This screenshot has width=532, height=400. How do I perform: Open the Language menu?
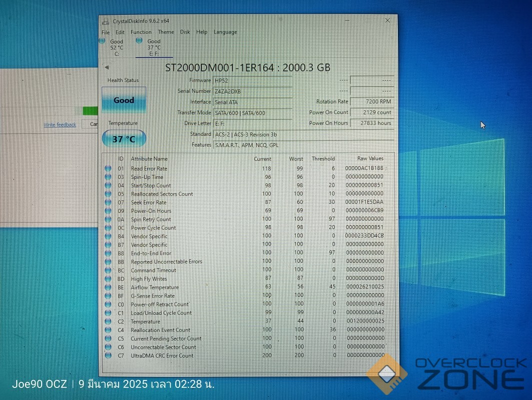[x=225, y=32]
